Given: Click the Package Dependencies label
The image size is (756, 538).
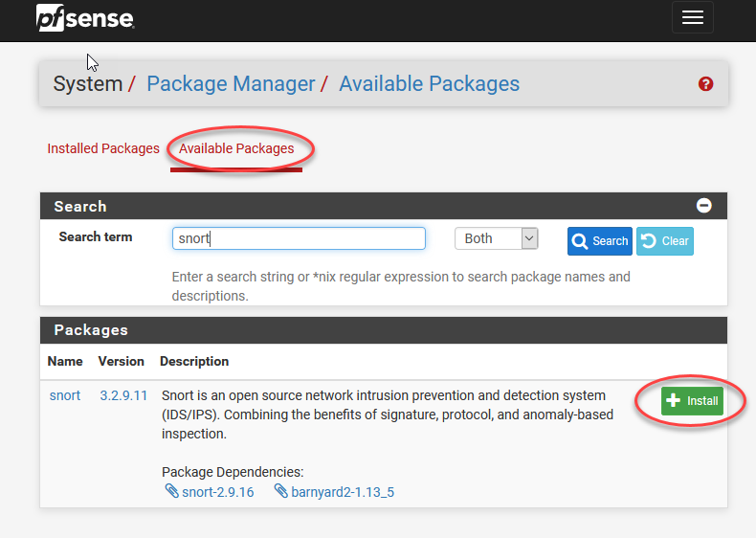Looking at the screenshot, I should [233, 472].
